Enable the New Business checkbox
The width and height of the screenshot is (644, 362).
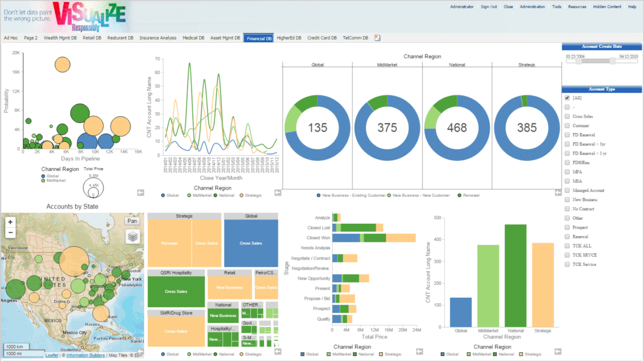(568, 199)
